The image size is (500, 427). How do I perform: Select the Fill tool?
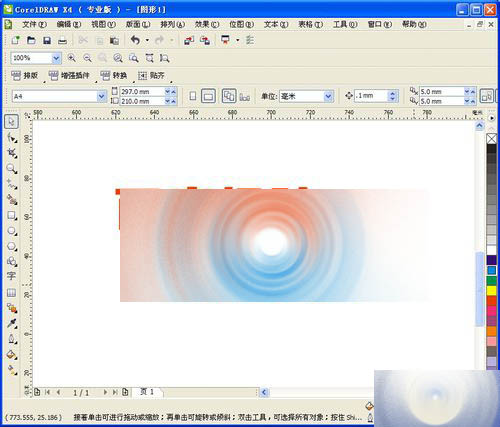point(12,355)
